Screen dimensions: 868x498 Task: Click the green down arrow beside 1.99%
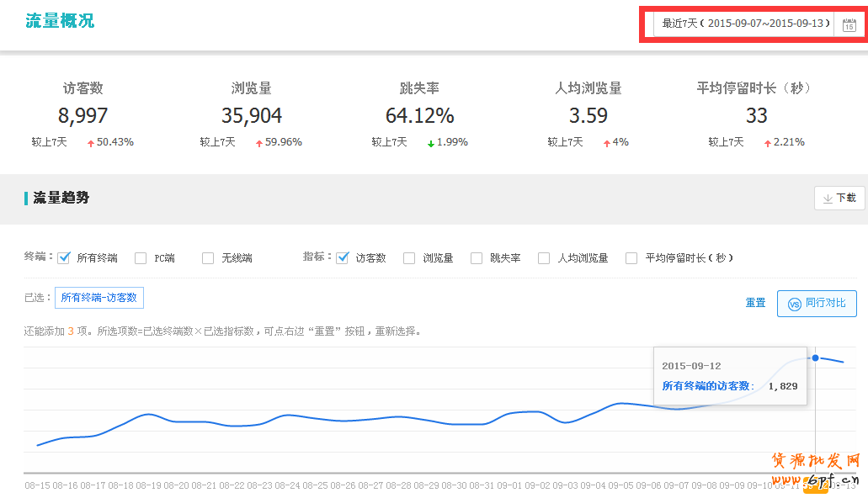(430, 143)
